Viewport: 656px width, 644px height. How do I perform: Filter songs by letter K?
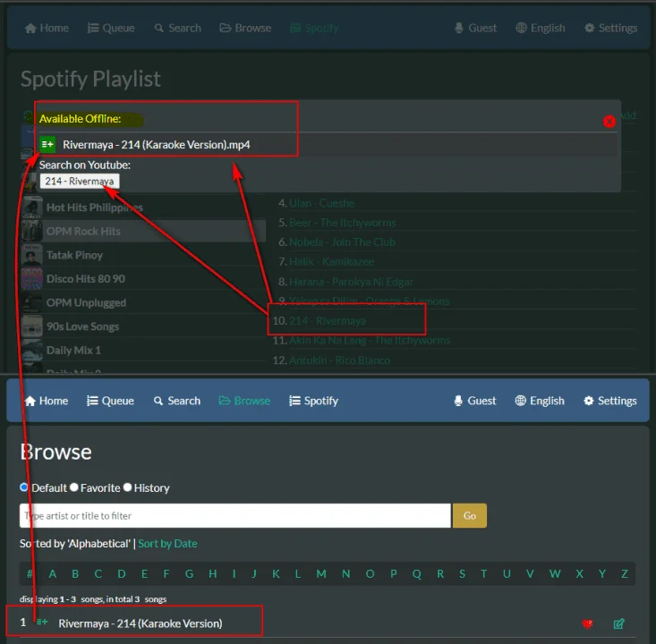(x=277, y=573)
